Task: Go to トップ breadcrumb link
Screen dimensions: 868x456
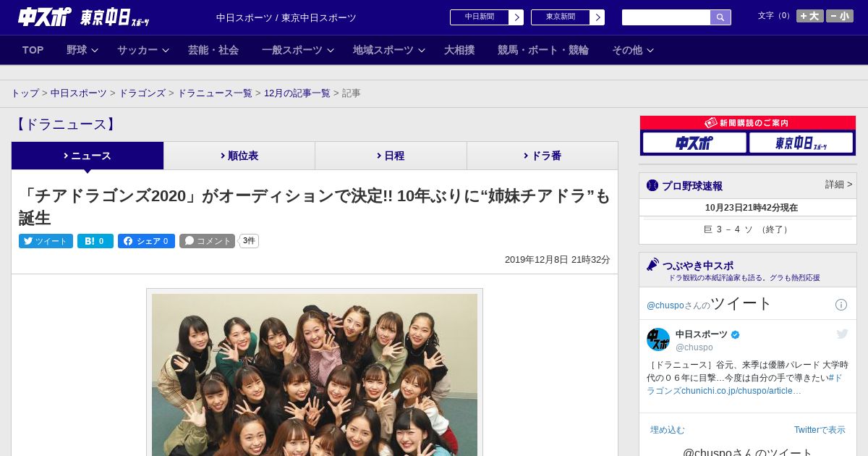Action: (25, 93)
